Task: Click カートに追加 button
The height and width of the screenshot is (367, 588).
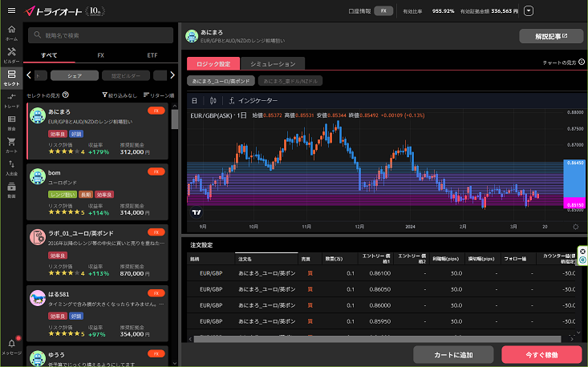Action: [x=453, y=355]
